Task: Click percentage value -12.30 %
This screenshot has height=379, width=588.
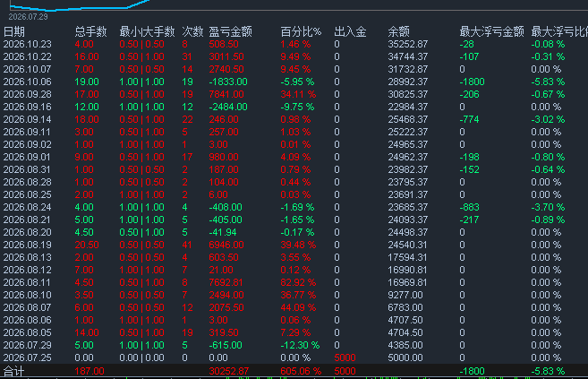Action: [300, 345]
